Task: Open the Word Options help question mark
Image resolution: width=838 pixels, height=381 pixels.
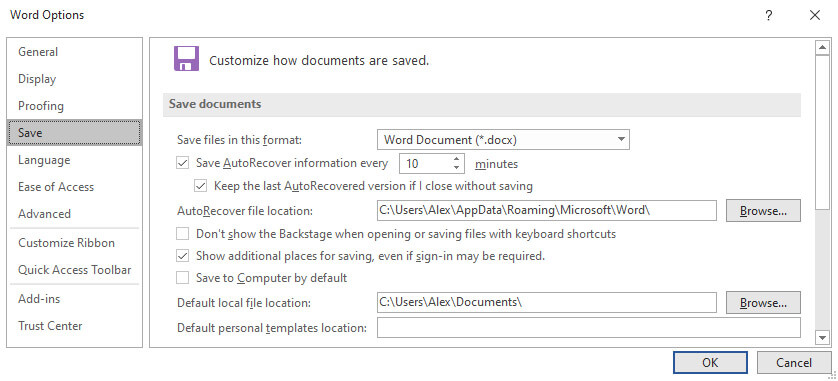Action: click(x=769, y=15)
